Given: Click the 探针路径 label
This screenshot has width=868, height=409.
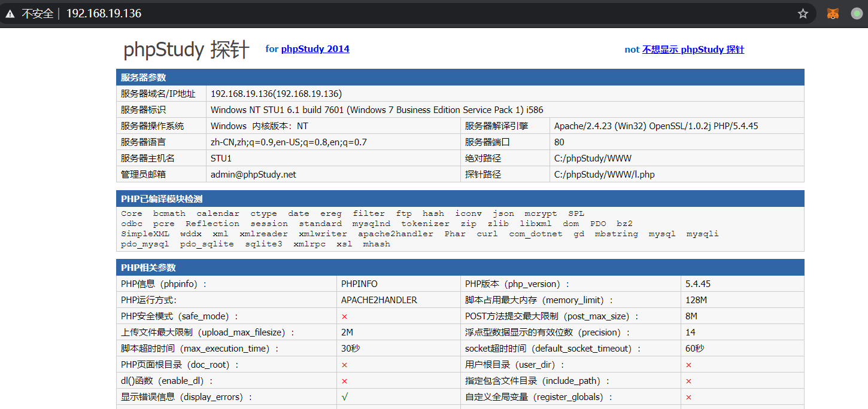Looking at the screenshot, I should (483, 175).
